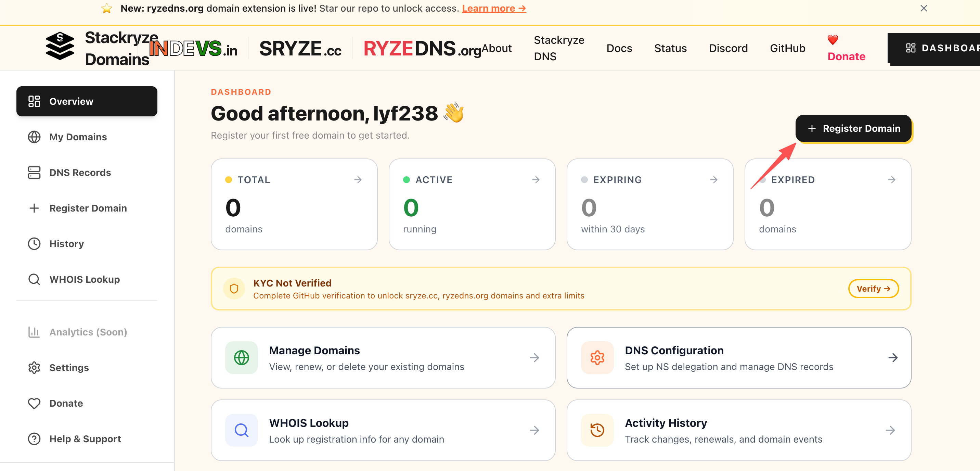Follow the Learn more link in banner

[494, 8]
